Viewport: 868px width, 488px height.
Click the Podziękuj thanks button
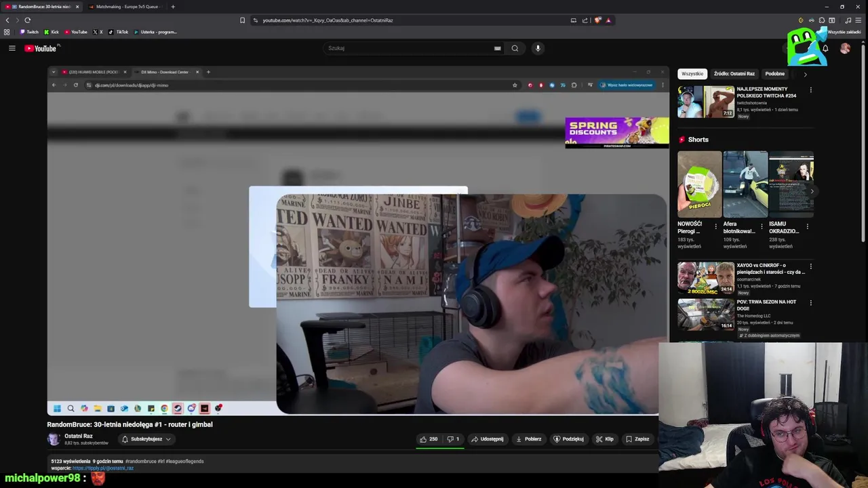tap(569, 439)
